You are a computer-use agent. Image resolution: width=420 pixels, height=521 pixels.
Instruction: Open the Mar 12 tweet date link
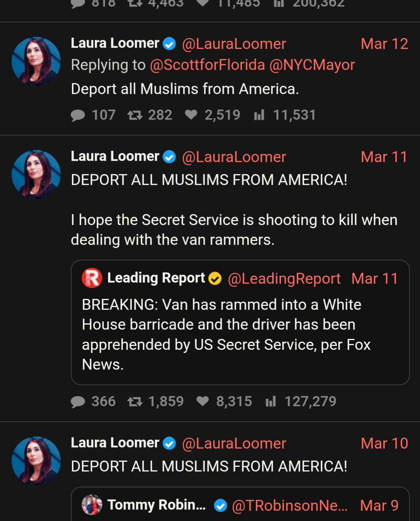pyautogui.click(x=384, y=44)
